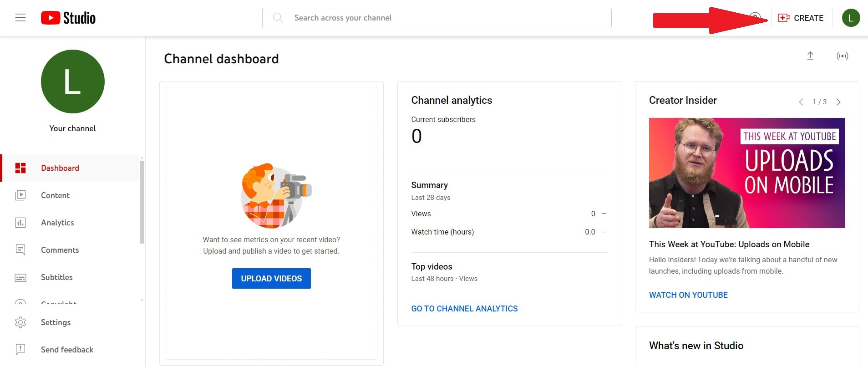This screenshot has height=367, width=868.
Task: Click the '1 / 3' page indicator
Action: 819,102
